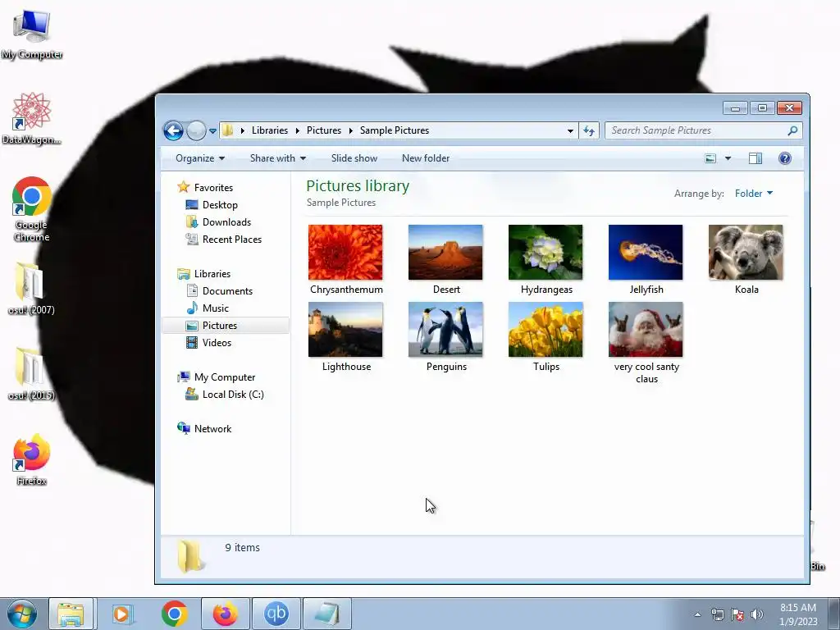
Task: Click Libraries in the address breadcrumb
Action: 269,130
